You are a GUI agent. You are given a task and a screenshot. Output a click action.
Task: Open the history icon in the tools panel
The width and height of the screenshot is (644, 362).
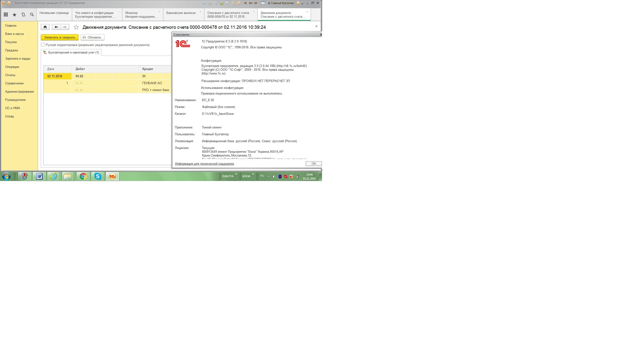point(23,15)
